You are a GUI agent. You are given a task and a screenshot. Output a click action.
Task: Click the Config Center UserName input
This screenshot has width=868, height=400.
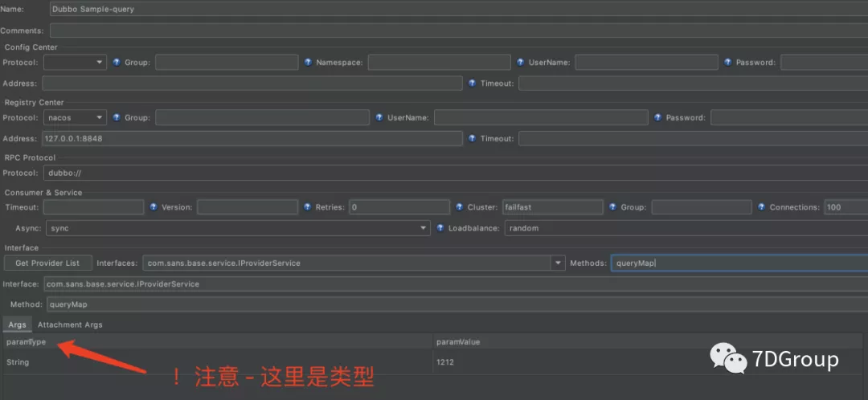point(646,63)
